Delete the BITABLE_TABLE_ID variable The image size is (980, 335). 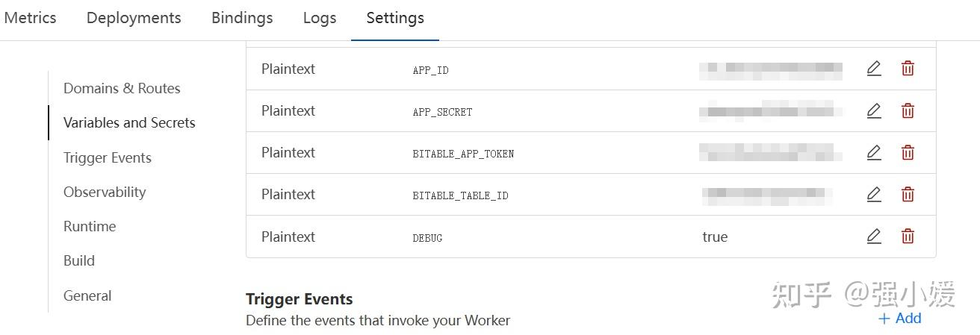(908, 195)
